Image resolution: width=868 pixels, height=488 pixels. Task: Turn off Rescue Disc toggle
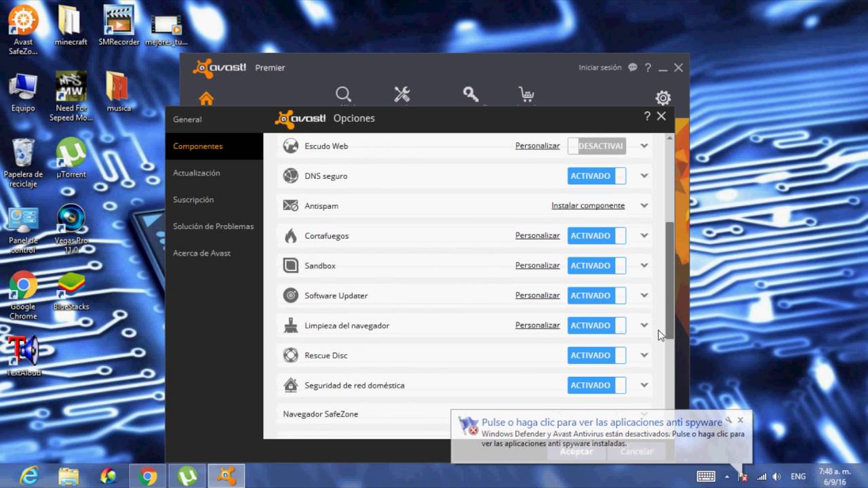coord(596,355)
